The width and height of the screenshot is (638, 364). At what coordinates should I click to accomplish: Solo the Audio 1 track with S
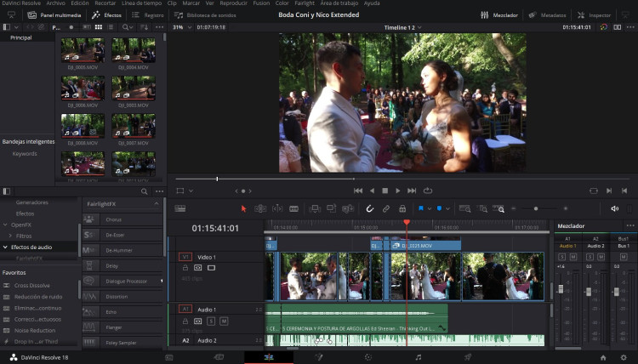coord(211,321)
